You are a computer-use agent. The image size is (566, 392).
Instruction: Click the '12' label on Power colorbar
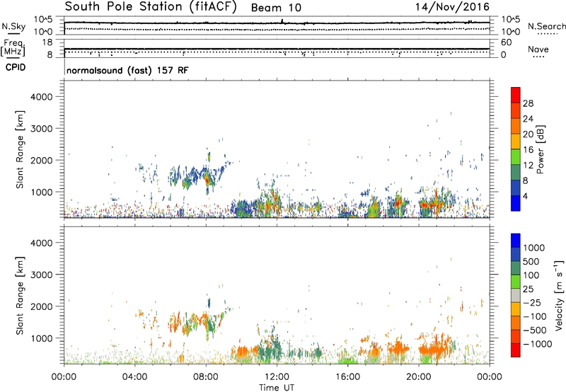click(528, 166)
